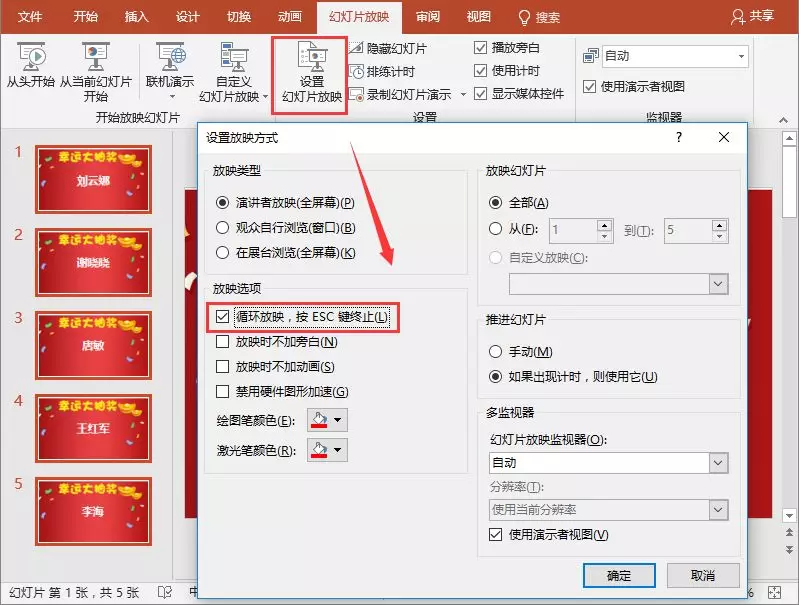Click 取消 button in dialog
799x605 pixels.
click(703, 575)
